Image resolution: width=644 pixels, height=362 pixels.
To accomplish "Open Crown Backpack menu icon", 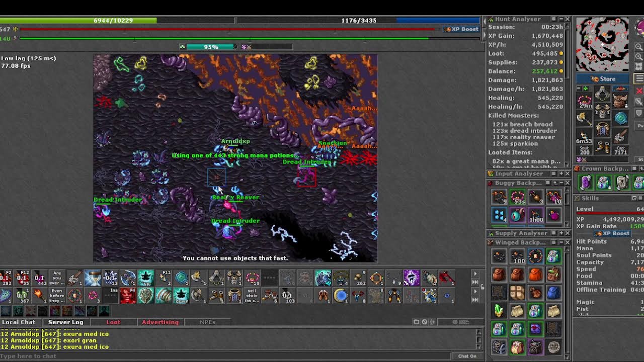I will (x=634, y=168).
